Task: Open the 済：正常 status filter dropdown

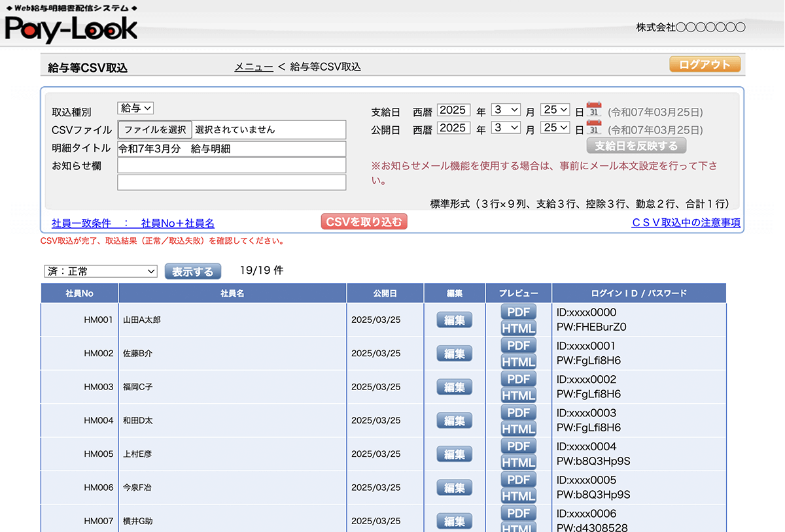Action: click(x=101, y=271)
